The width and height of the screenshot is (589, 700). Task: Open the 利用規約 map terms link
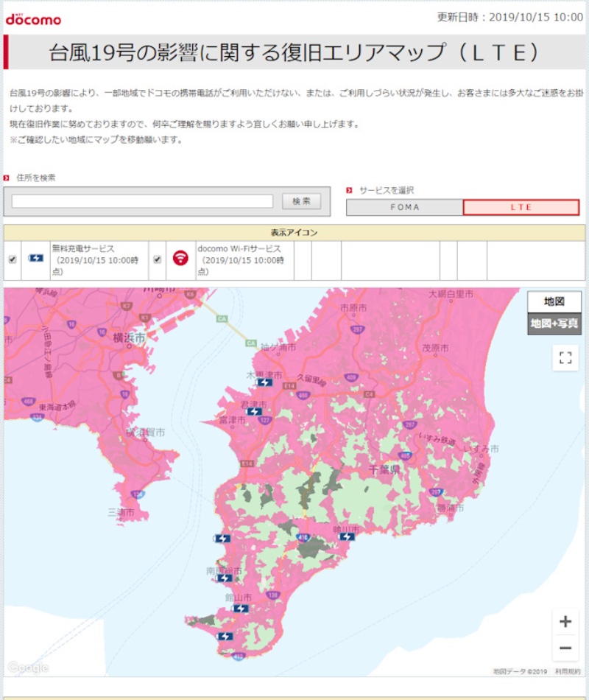click(x=568, y=671)
